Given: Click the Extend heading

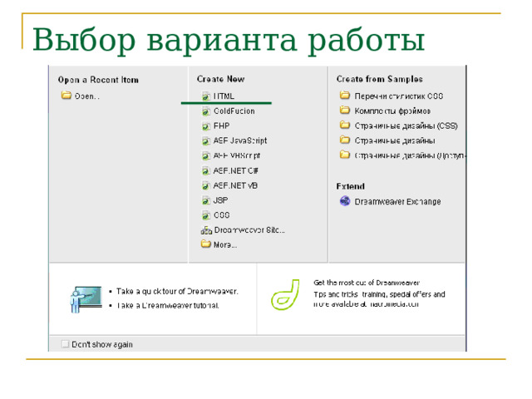Looking at the screenshot, I should 351,186.
